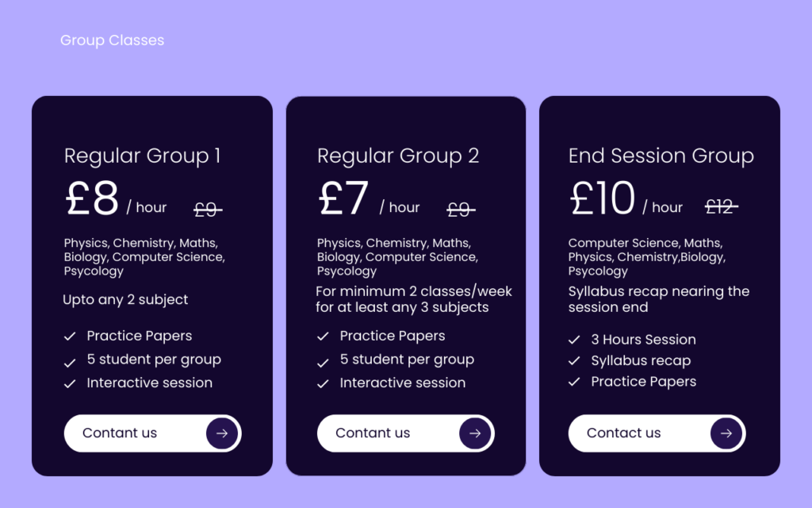Click the arrow icon in Regular Group 2 card

[475, 433]
